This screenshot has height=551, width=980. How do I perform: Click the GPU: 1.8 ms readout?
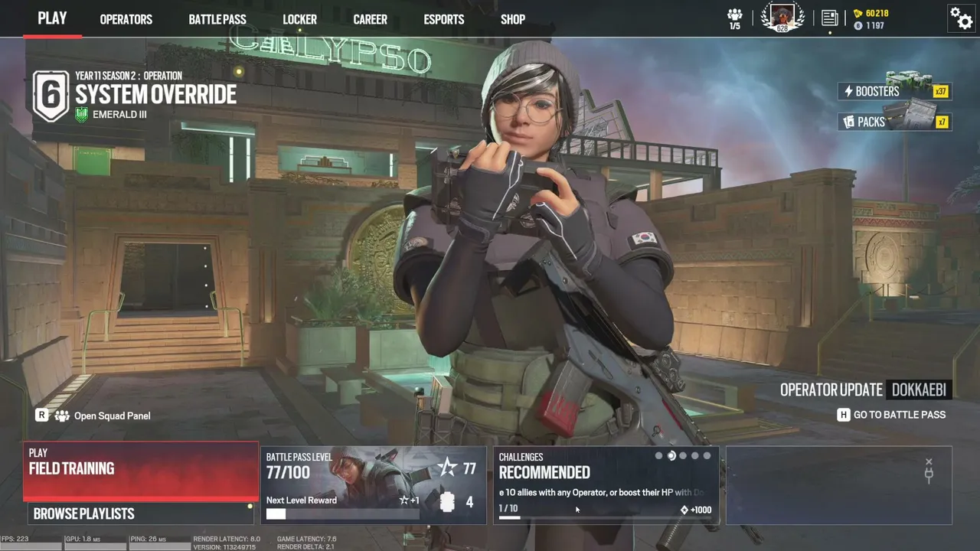point(84,539)
